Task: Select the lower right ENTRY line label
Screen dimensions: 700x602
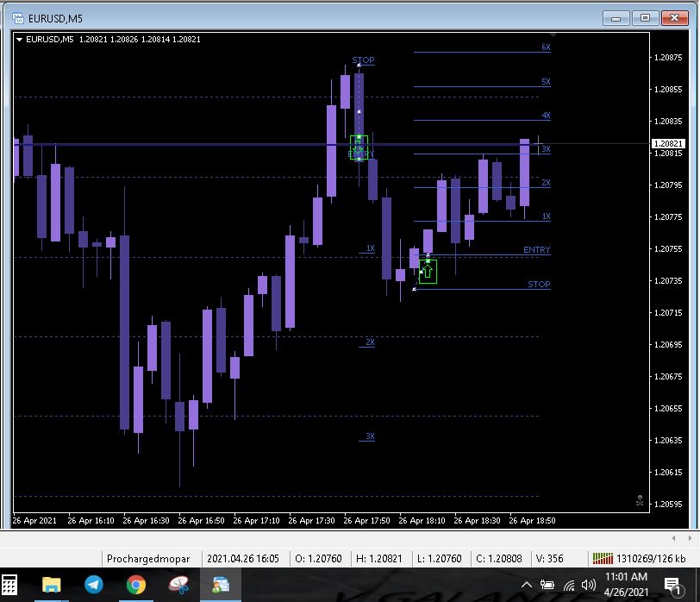Action: click(536, 249)
